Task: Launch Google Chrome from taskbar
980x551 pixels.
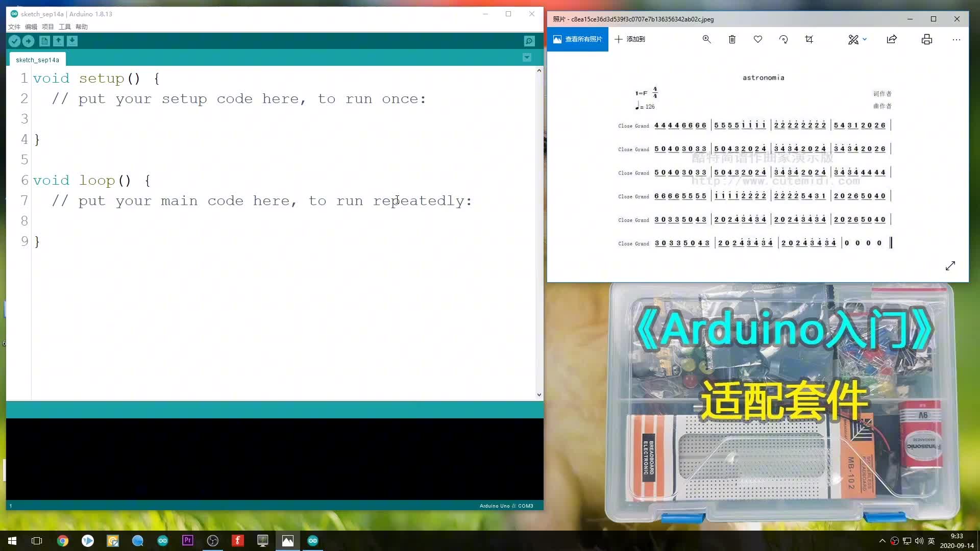Action: tap(63, 541)
